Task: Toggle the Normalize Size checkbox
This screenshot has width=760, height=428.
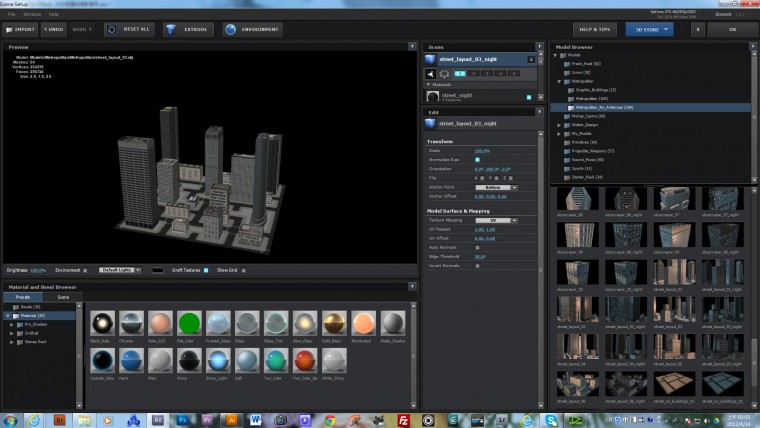Action: 478,161
